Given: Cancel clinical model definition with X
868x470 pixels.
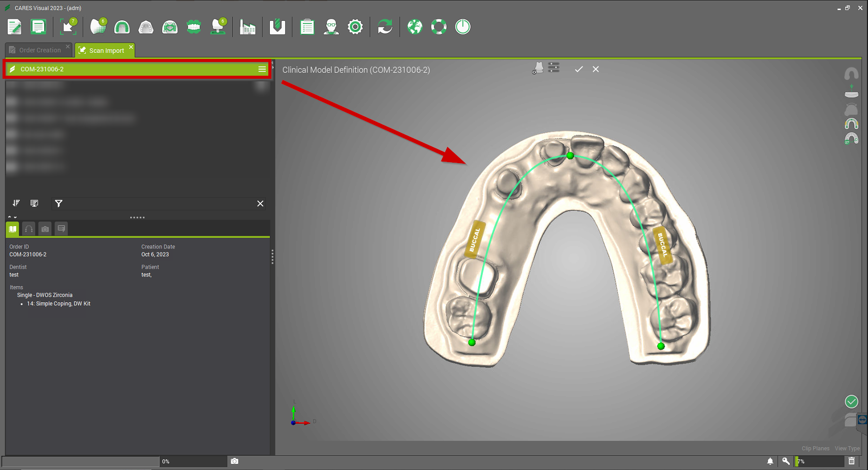Looking at the screenshot, I should pyautogui.click(x=596, y=69).
